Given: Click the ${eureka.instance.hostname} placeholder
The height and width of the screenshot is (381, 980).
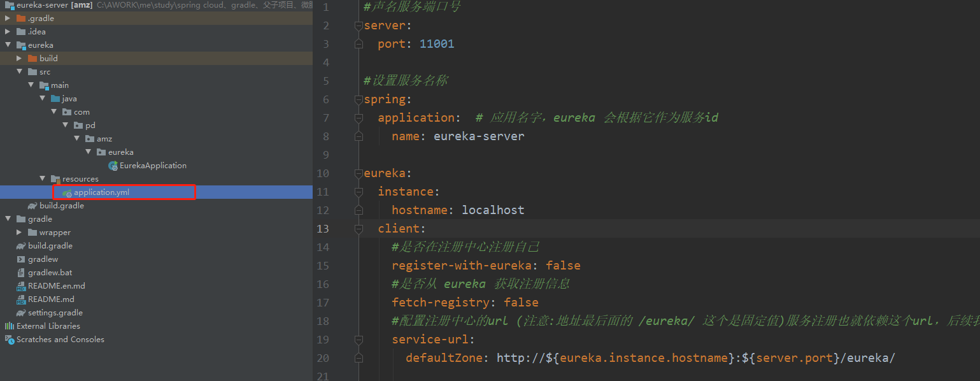Looking at the screenshot, I should click(641, 358).
